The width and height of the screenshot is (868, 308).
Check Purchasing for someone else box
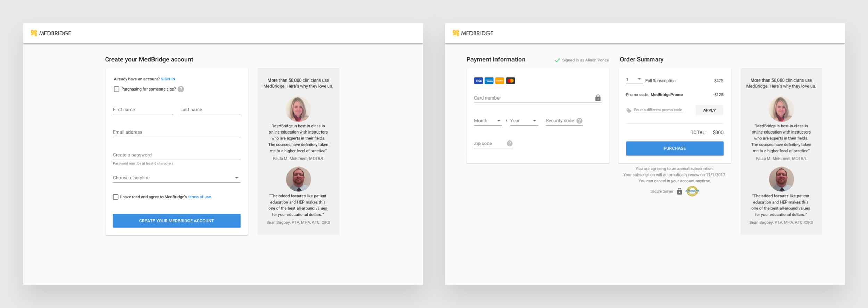click(x=117, y=89)
